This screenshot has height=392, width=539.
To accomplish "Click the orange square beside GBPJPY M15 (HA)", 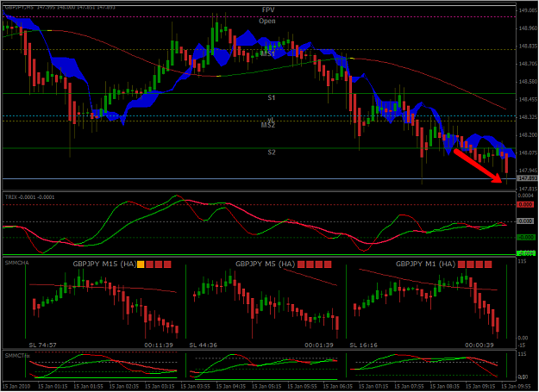I will coord(141,264).
